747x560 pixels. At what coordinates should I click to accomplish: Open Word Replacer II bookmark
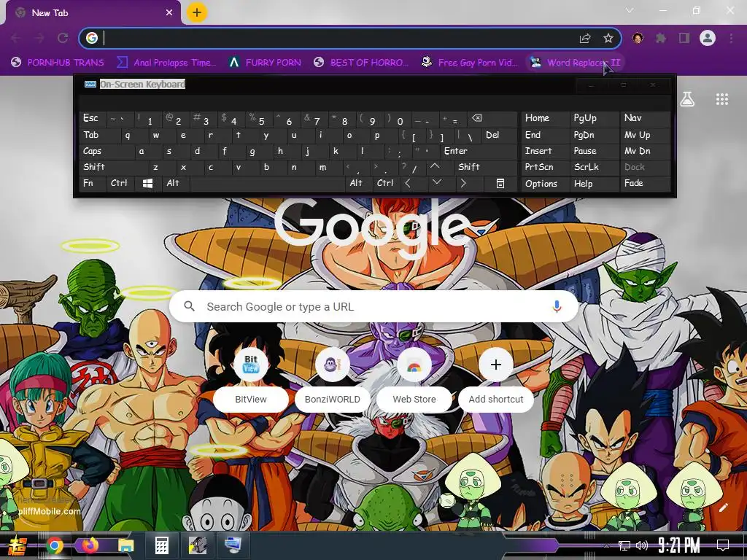[x=576, y=63]
